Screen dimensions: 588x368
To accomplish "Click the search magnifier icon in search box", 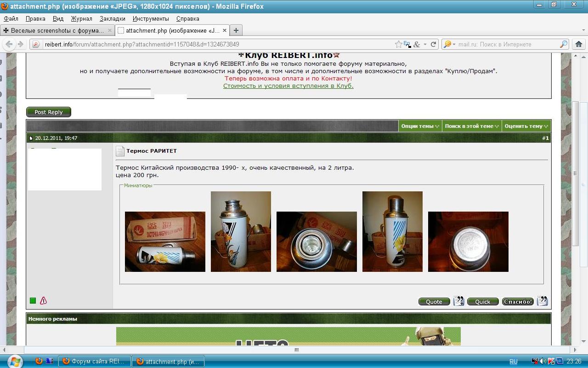I will click(564, 44).
